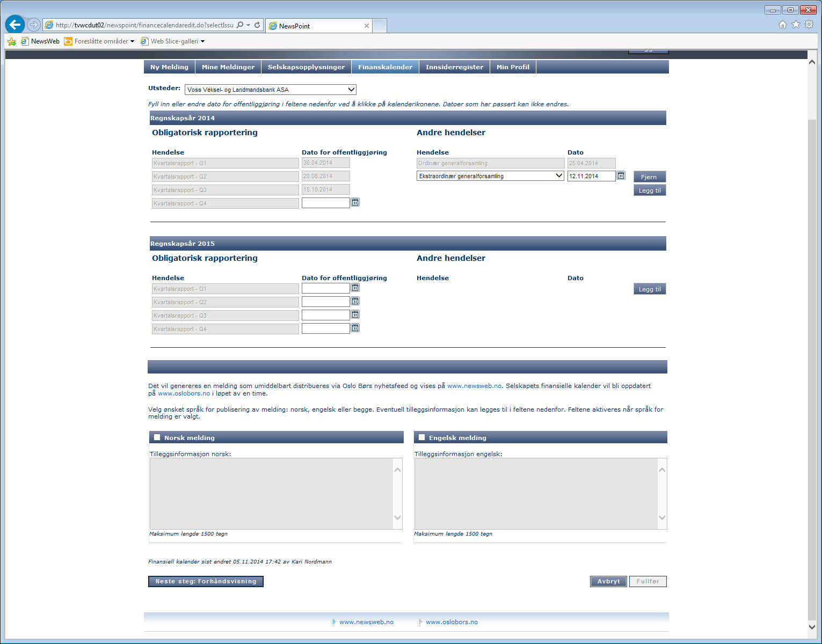This screenshot has height=644, width=822.
Task: Select the Finanskalender tab
Action: [x=385, y=67]
